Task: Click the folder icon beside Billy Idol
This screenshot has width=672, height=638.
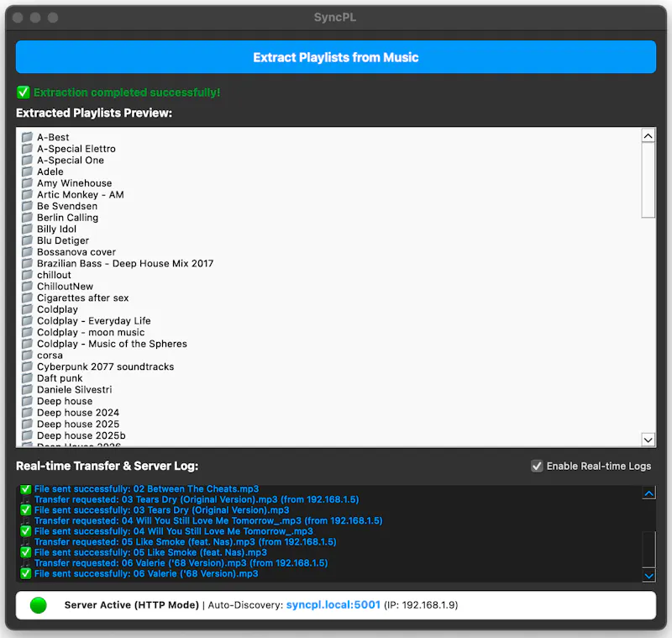Action: 28,229
